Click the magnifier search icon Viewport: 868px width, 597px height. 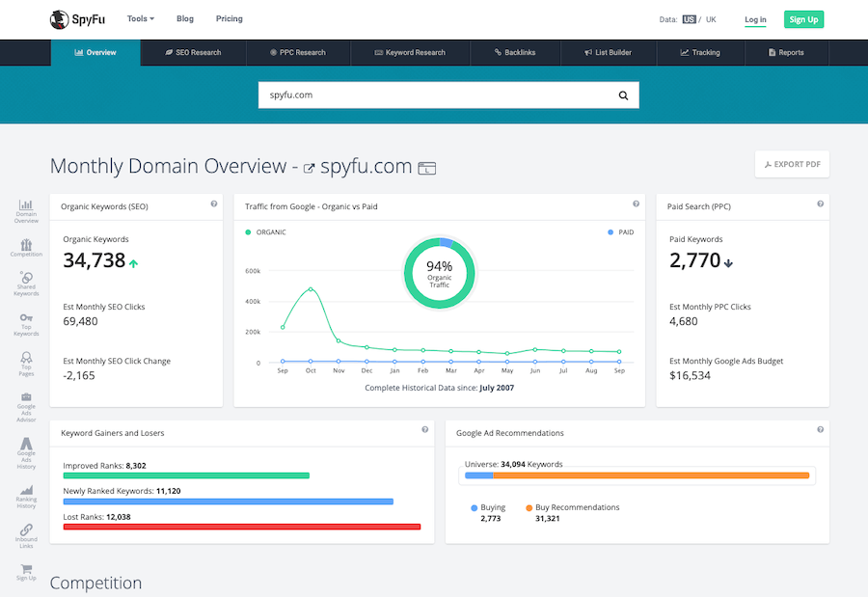pos(623,95)
